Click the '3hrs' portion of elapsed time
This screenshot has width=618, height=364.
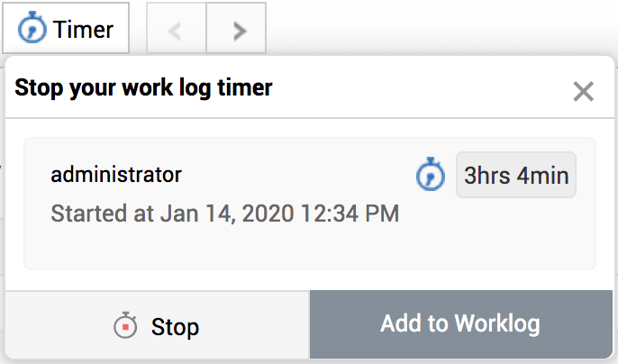tap(486, 175)
